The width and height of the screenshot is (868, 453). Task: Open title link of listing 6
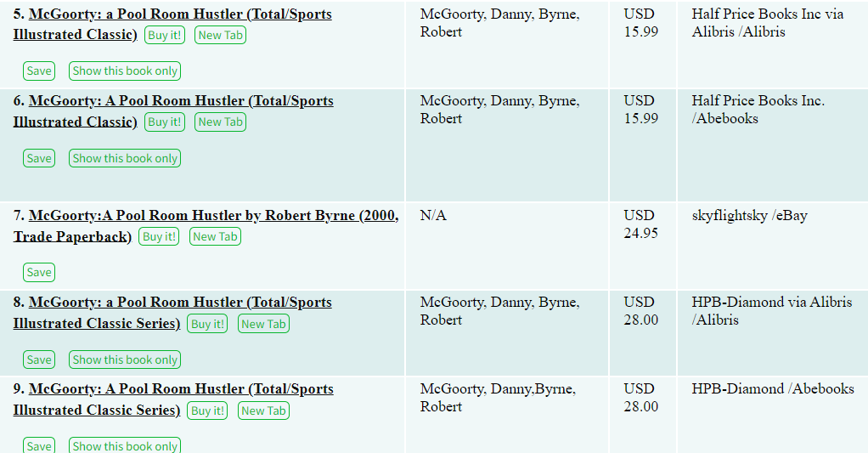click(x=181, y=101)
